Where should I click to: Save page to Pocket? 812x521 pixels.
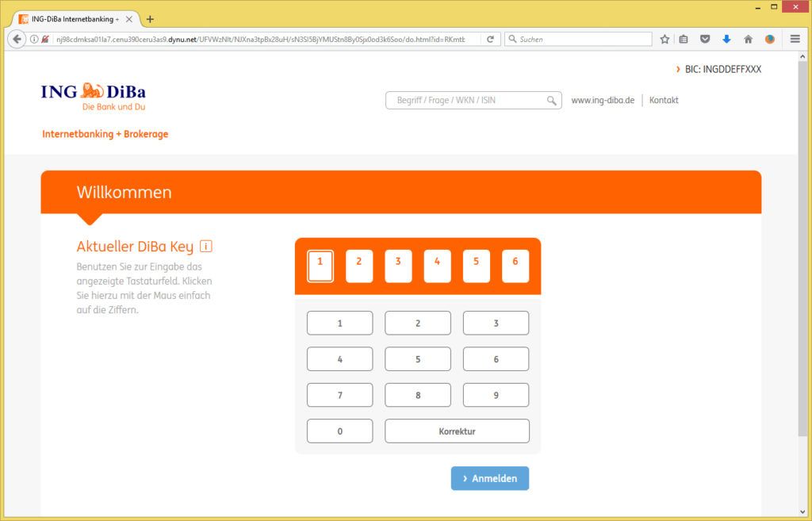pyautogui.click(x=705, y=39)
